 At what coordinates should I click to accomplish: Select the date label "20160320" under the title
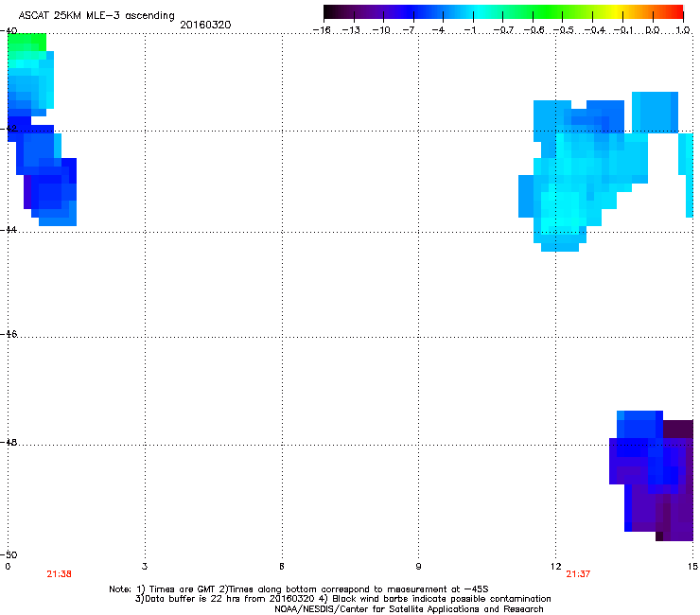pos(205,25)
